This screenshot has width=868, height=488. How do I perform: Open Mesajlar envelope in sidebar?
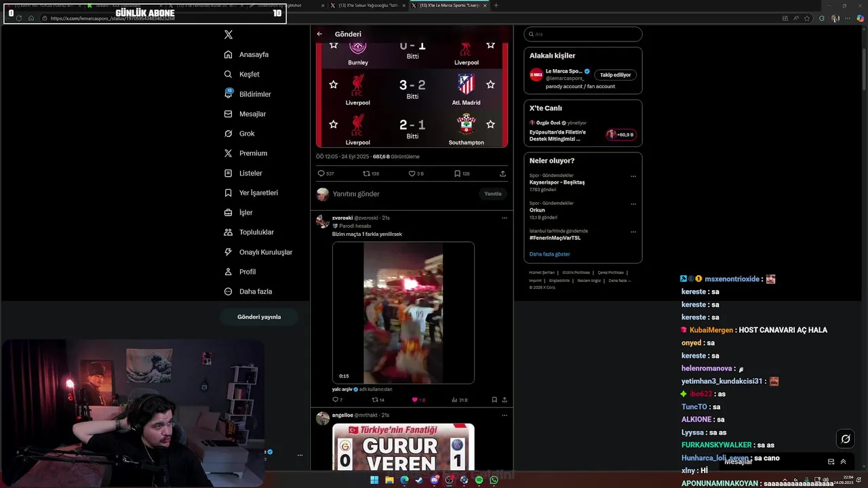click(x=229, y=114)
